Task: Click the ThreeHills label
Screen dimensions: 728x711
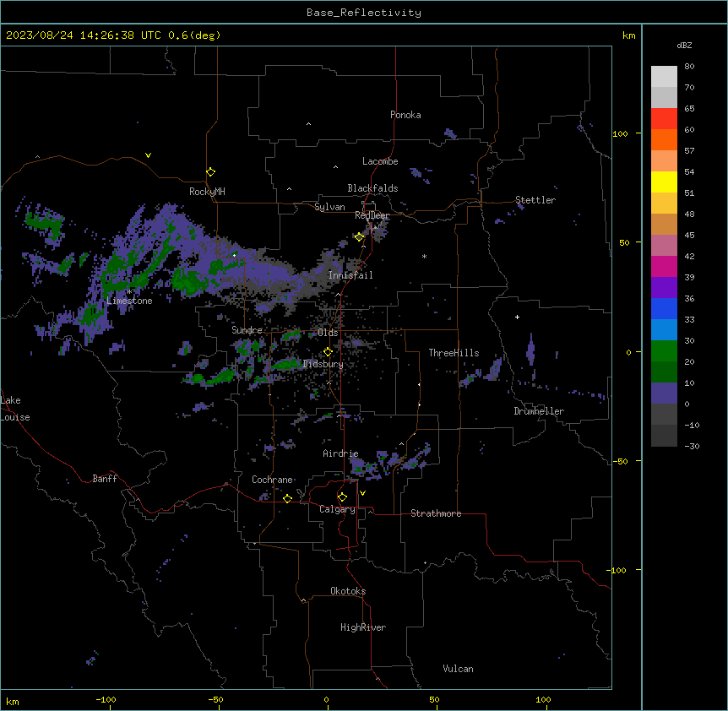Action: pos(454,353)
